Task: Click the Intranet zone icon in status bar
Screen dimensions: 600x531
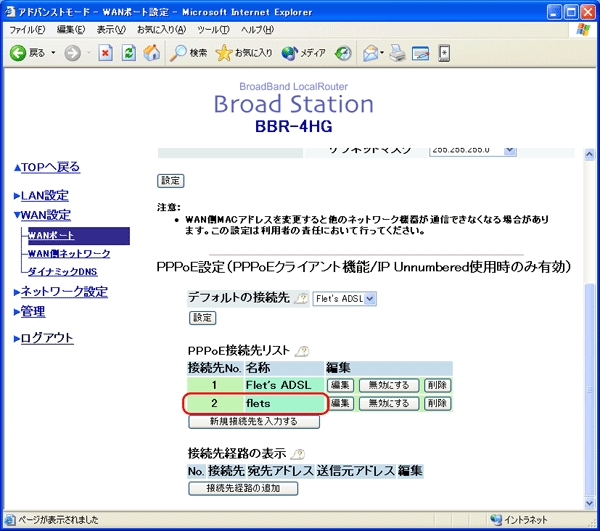Action: pos(496,520)
